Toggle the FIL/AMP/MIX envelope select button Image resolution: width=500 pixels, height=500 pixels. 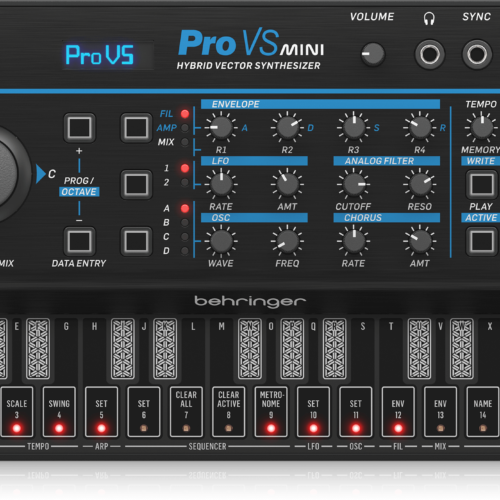pyautogui.click(x=136, y=128)
